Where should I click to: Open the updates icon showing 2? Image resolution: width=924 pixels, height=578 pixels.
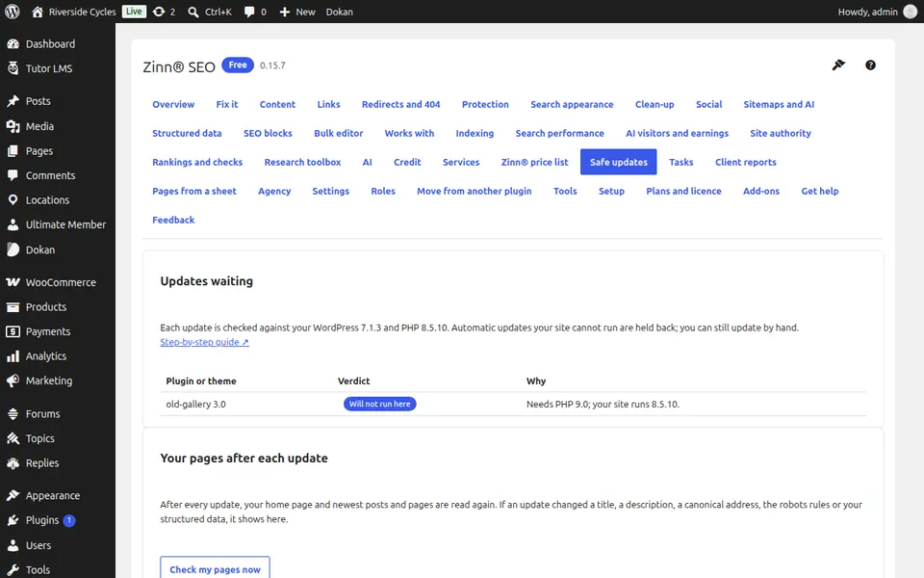pos(159,12)
